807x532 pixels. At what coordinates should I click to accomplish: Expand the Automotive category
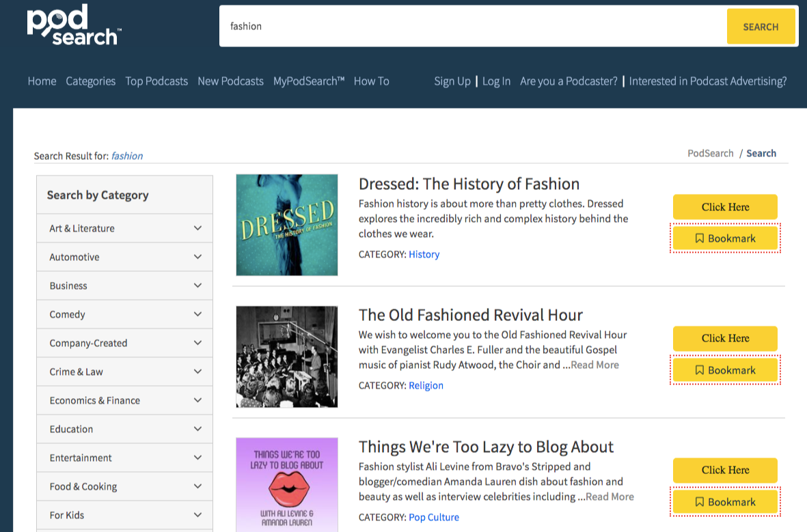(x=124, y=257)
